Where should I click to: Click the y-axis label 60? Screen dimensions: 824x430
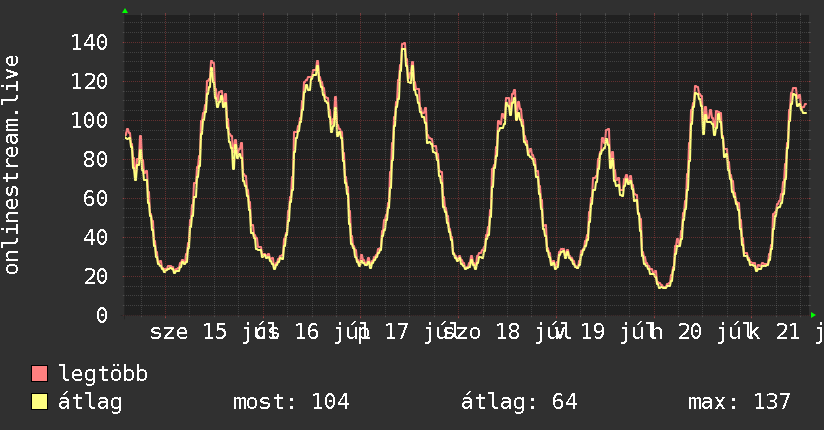tap(96, 198)
